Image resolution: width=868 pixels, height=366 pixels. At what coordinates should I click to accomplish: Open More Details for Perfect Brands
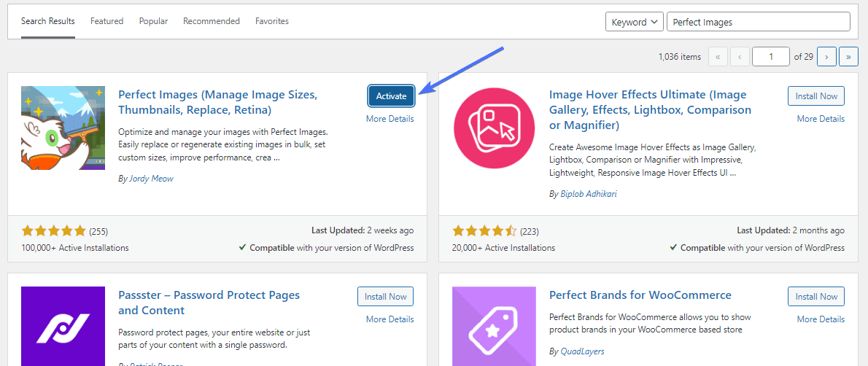(821, 319)
